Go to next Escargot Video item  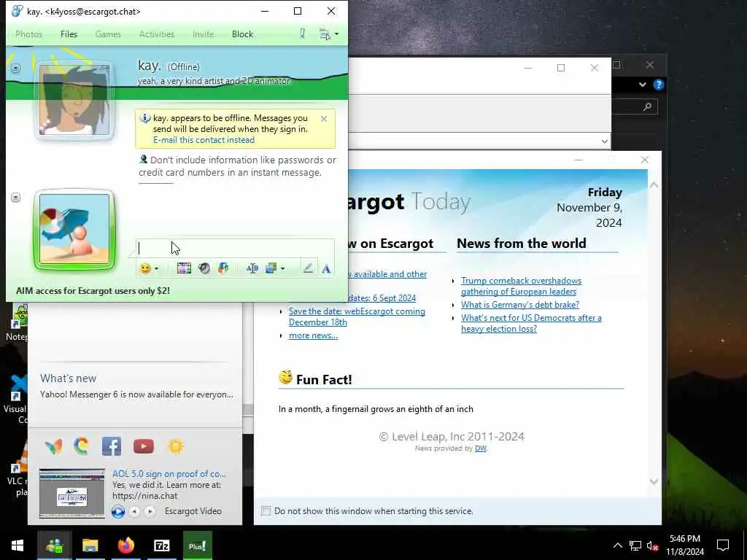point(150,511)
